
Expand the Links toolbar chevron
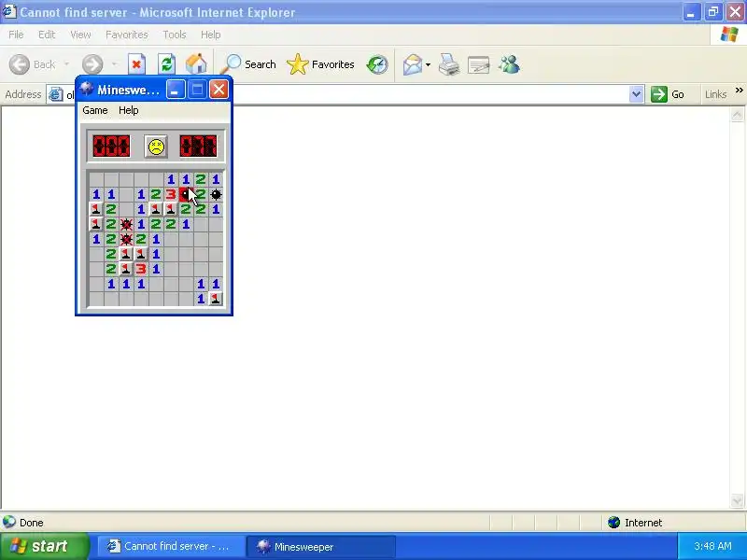(739, 90)
